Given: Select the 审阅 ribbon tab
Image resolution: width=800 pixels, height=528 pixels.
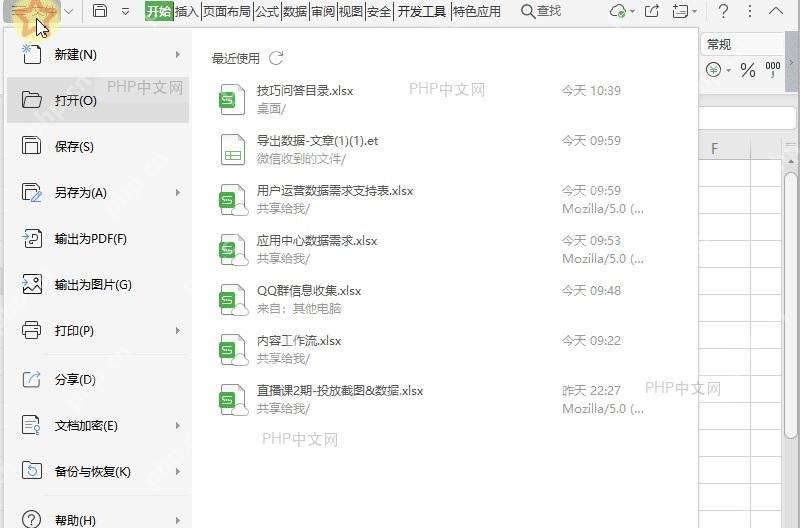Looking at the screenshot, I should (323, 11).
